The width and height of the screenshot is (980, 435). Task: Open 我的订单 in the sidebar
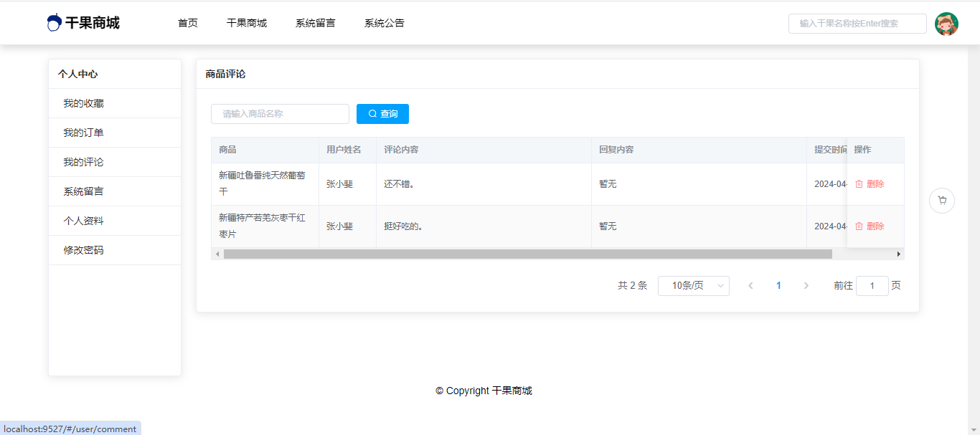point(83,133)
